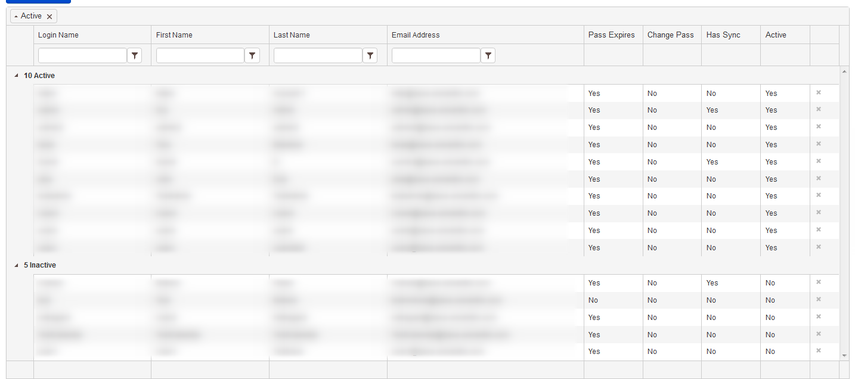Collapse the 5 Inactive group
855x379 pixels.
[16, 266]
